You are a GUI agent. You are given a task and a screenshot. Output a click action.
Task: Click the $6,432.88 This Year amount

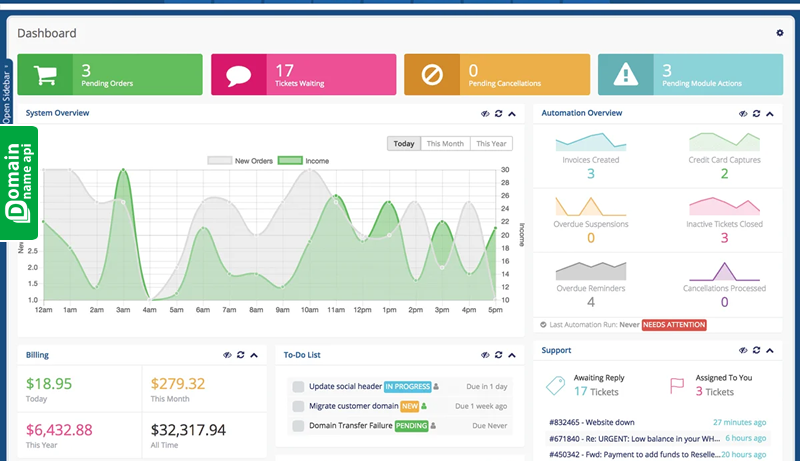click(59, 430)
